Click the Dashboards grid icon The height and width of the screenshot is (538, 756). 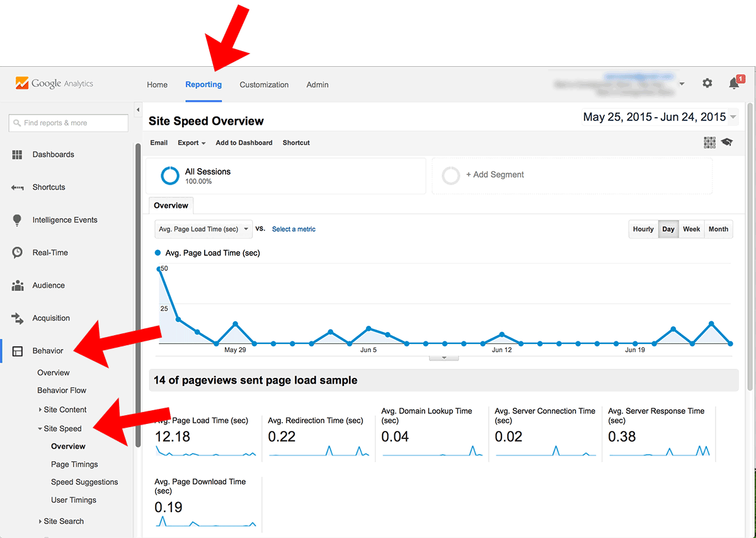[x=18, y=154]
